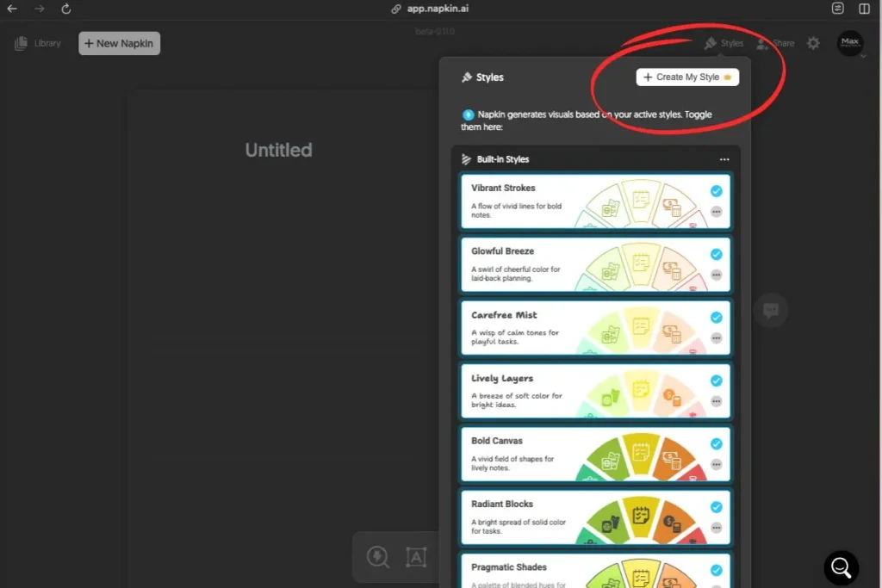882x588 pixels.
Task: Open the Library from the top bar
Action: [38, 43]
